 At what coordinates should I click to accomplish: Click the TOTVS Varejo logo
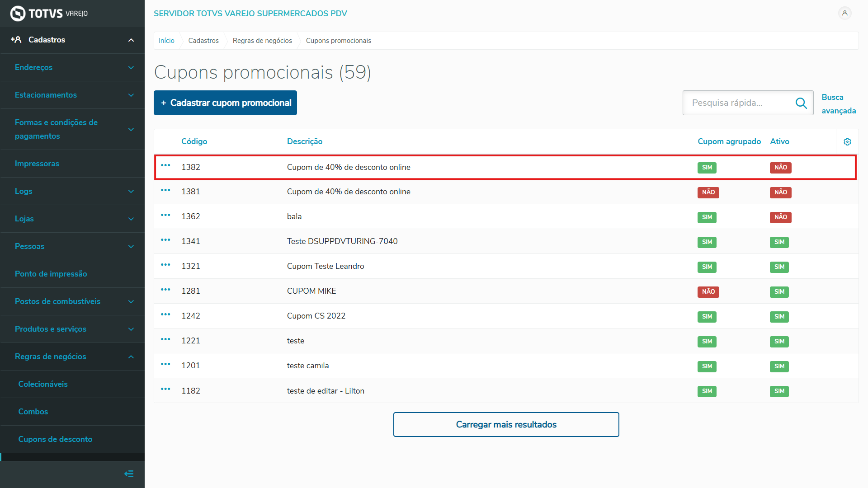pyautogui.click(x=49, y=14)
